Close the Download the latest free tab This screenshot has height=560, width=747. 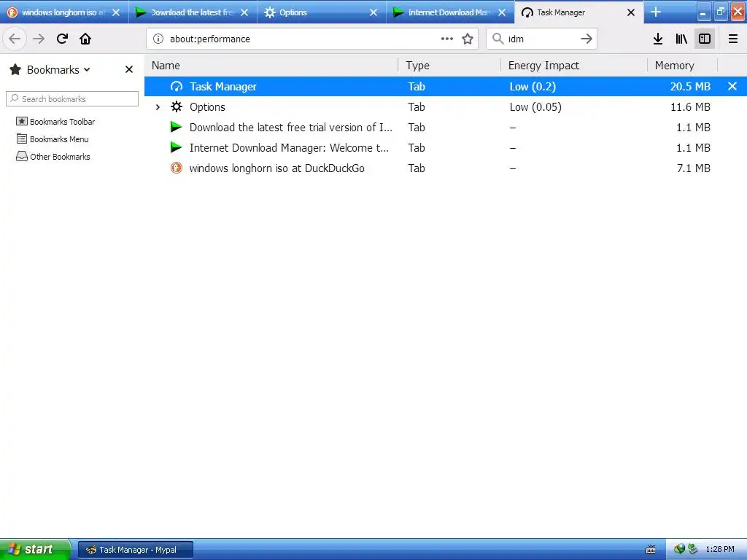pos(244,12)
